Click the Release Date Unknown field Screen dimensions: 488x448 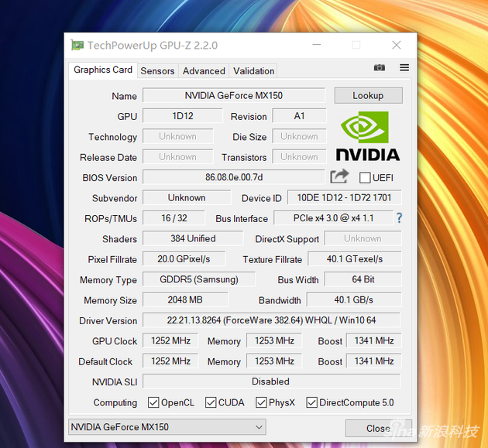[x=177, y=157]
